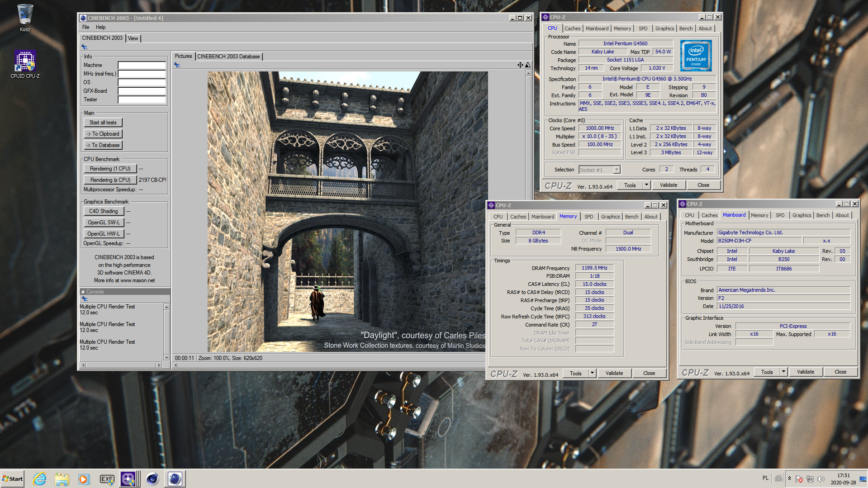
Task: Show hidden tray icons arrow
Action: click(789, 479)
